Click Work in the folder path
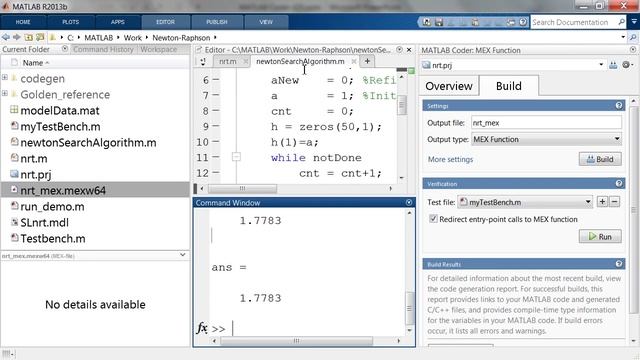Viewport: 640px width, 360px height. [x=132, y=38]
